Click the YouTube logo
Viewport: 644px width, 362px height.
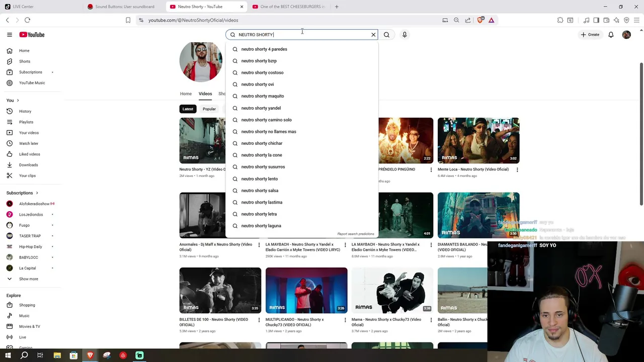[x=32, y=35]
